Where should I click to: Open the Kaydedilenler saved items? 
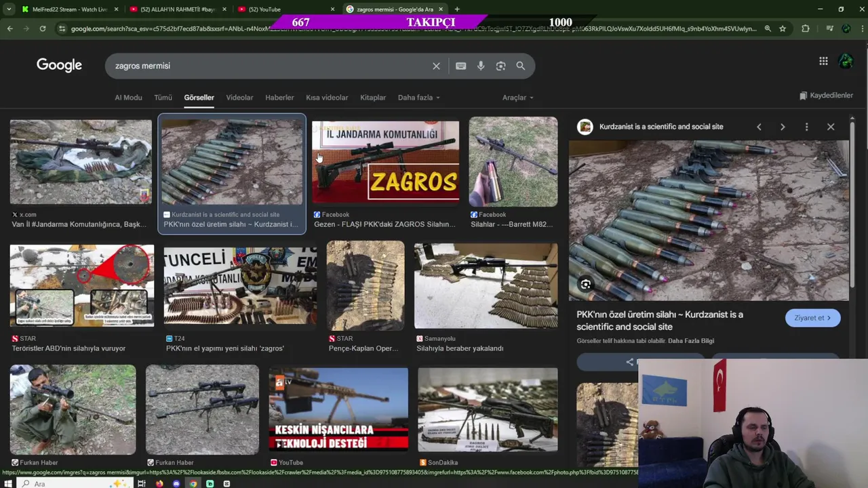[826, 96]
